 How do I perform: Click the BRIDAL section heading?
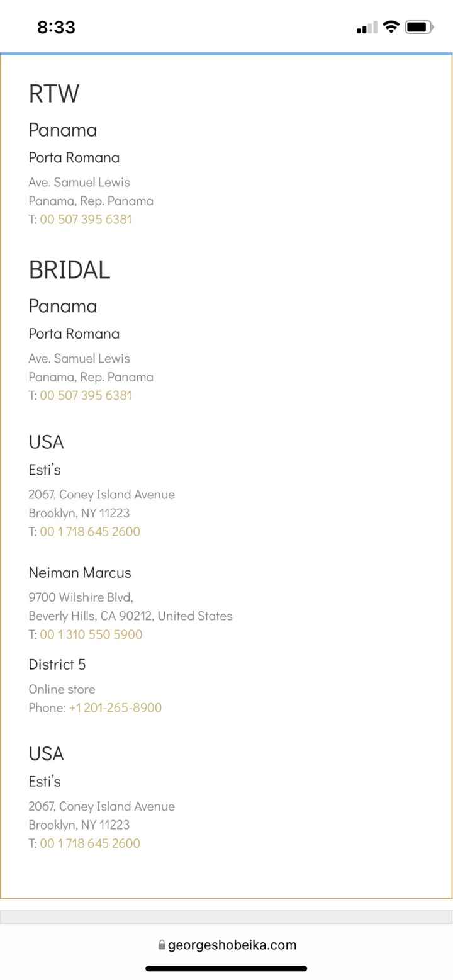[69, 270]
